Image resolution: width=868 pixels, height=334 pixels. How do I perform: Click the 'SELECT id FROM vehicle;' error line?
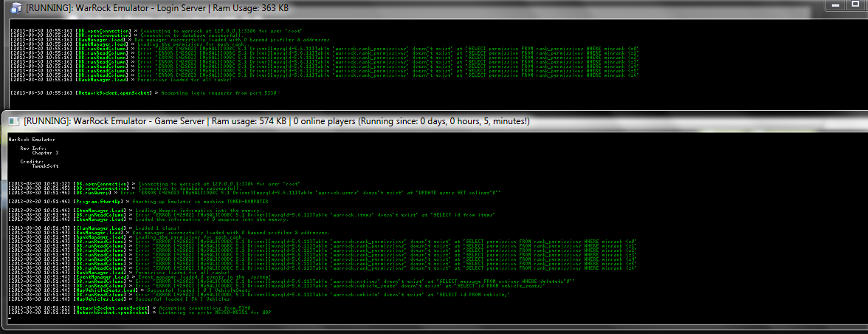click(x=323, y=295)
